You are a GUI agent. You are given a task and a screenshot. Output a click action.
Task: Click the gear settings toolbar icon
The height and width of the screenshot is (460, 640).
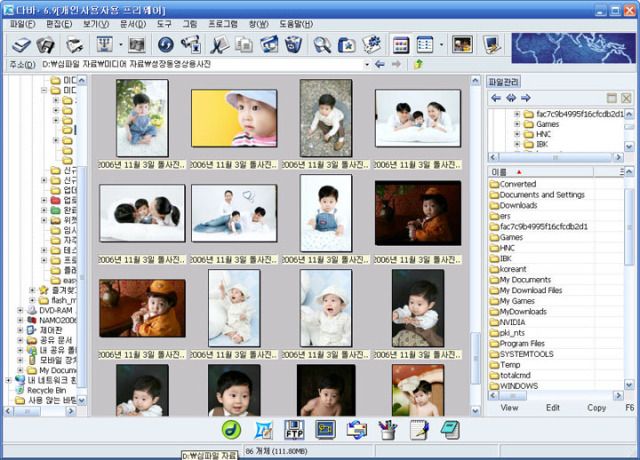coord(372,44)
